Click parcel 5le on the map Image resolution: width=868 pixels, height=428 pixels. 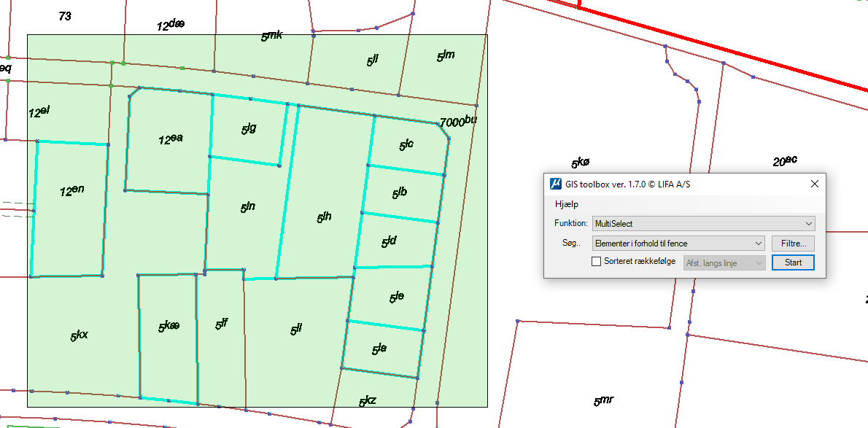tap(396, 297)
